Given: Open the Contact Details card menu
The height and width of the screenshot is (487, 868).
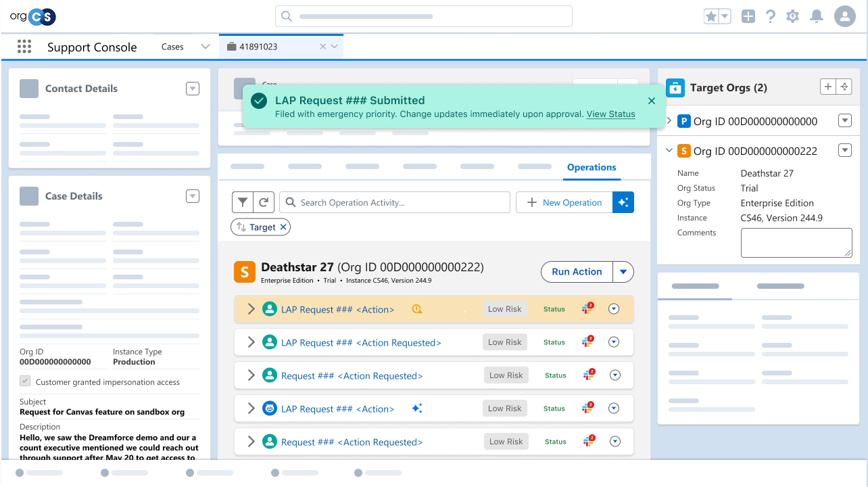Looking at the screenshot, I should pyautogui.click(x=193, y=89).
